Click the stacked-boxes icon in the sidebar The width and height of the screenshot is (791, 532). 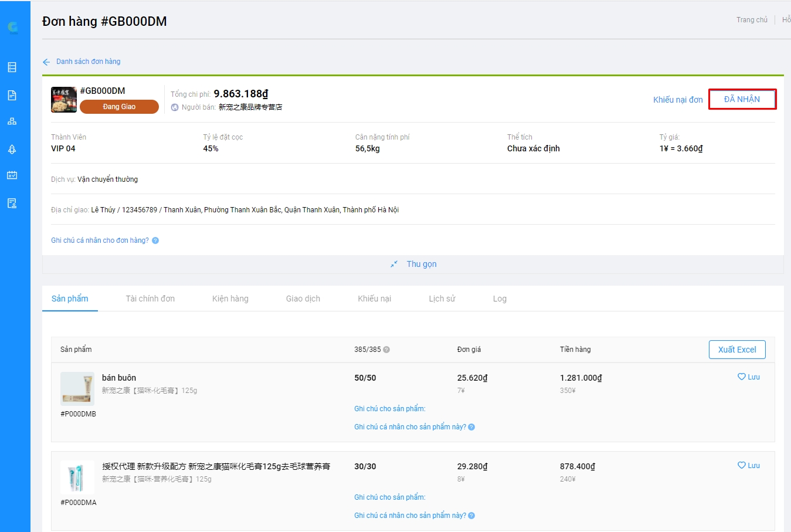[12, 121]
